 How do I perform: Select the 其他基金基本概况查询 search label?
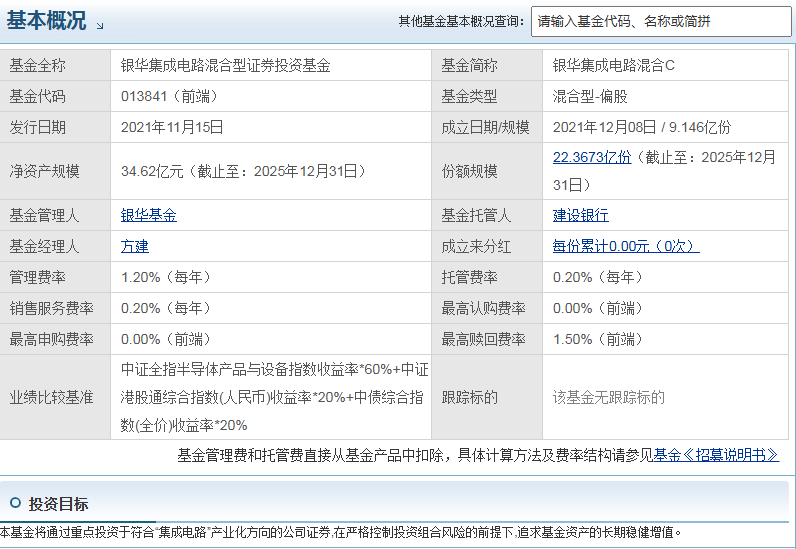(461, 21)
